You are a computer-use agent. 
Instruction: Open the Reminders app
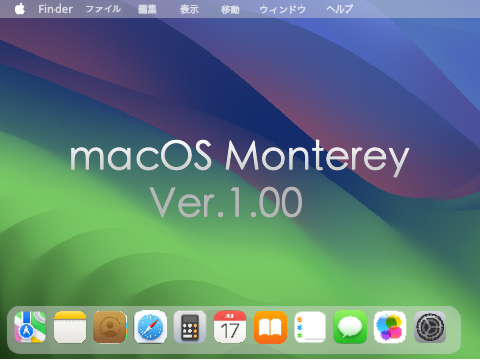310,327
